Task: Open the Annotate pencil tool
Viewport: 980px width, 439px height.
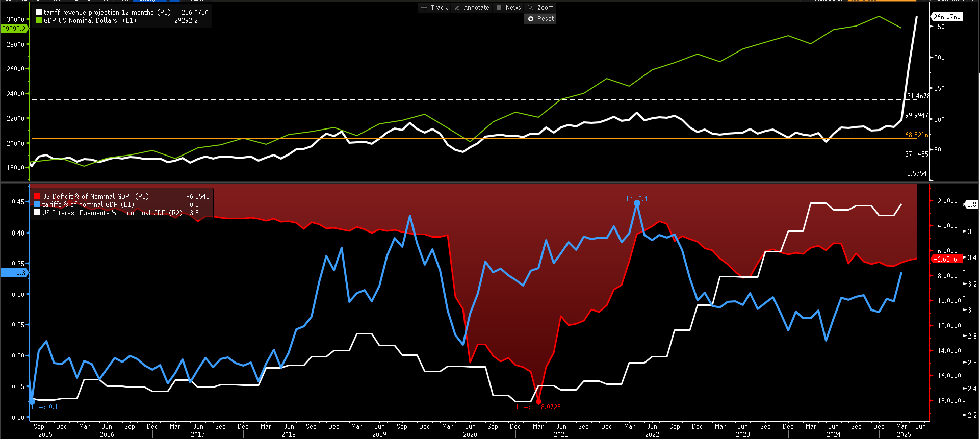Action: [472, 8]
